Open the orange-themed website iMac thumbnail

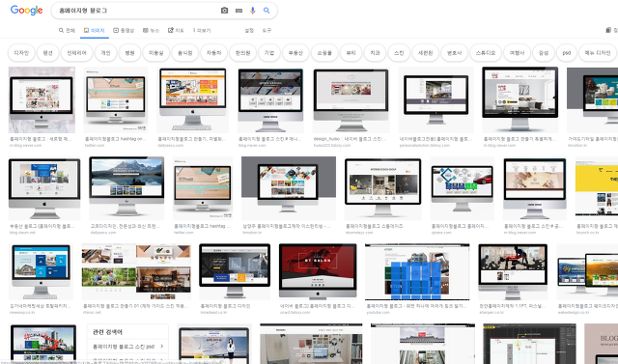(192, 99)
